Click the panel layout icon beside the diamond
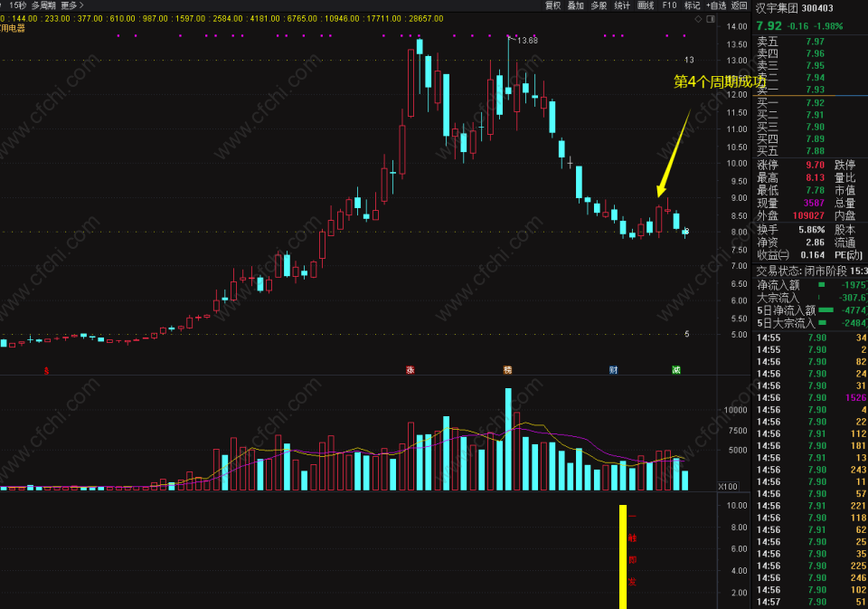 (711, 19)
